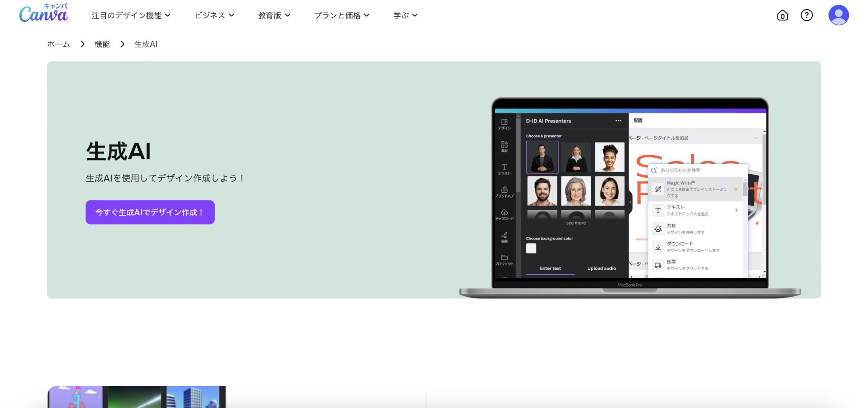Select 描画 draw icon in mockup sidebar
This screenshot has width=868, height=408.
(x=504, y=237)
